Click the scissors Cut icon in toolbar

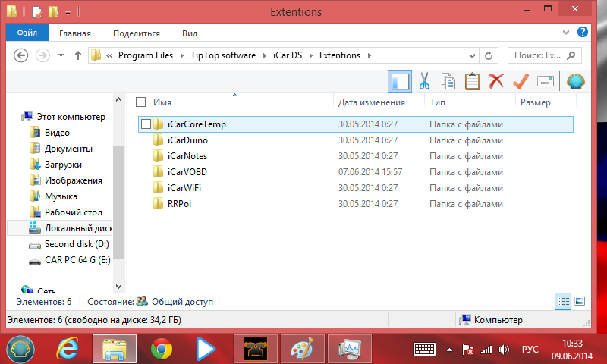pyautogui.click(x=425, y=80)
